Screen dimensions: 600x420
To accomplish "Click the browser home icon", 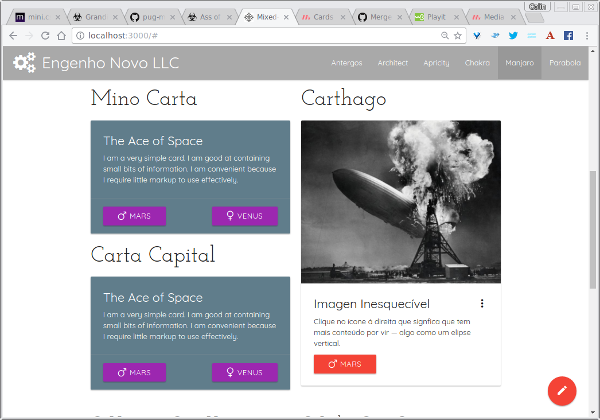I will click(x=61, y=36).
